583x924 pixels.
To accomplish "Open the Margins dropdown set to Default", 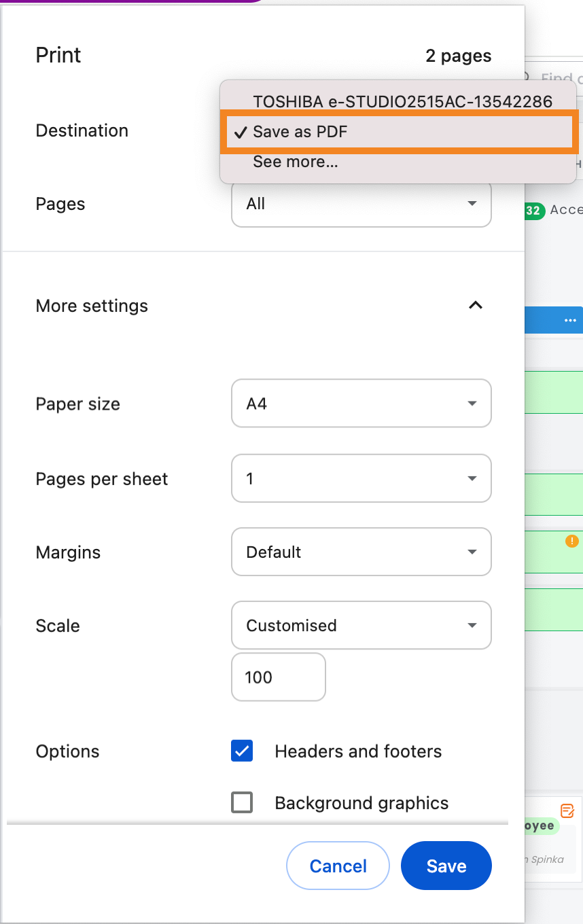I will 361,552.
